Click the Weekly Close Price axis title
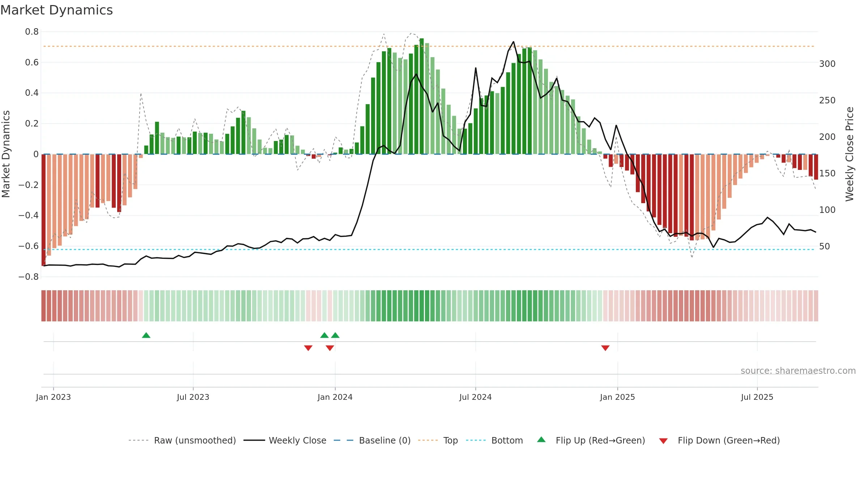 click(x=850, y=154)
